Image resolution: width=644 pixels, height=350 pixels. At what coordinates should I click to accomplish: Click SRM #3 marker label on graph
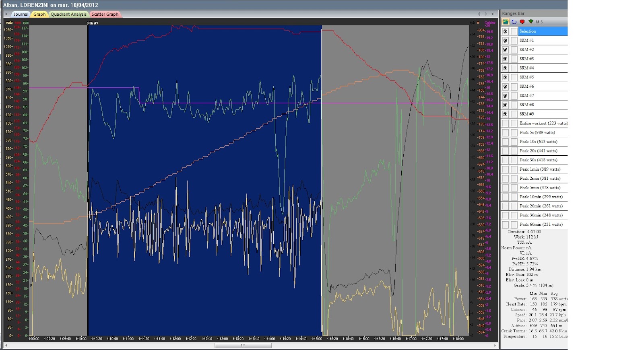click(x=92, y=23)
